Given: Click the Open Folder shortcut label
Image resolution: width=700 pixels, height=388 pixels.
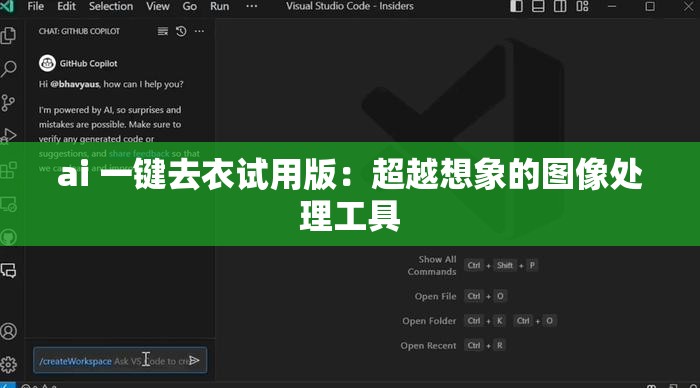Looking at the screenshot, I should [x=429, y=321].
